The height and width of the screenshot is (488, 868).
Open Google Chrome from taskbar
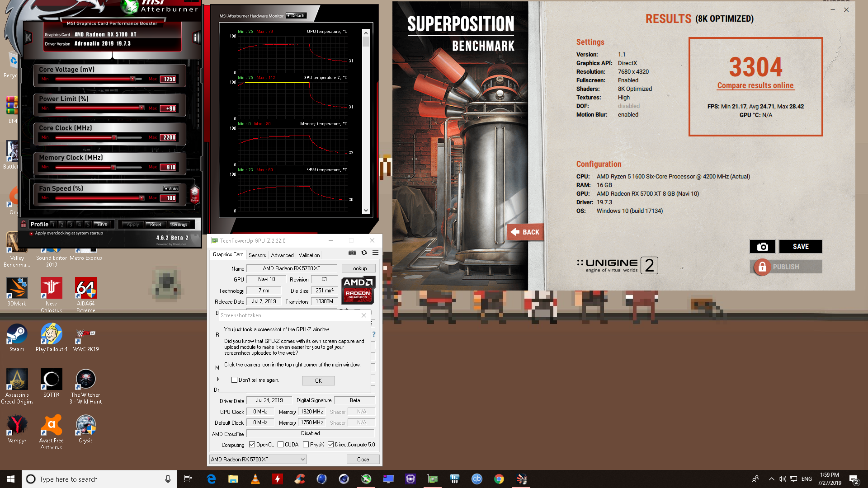[x=499, y=479]
